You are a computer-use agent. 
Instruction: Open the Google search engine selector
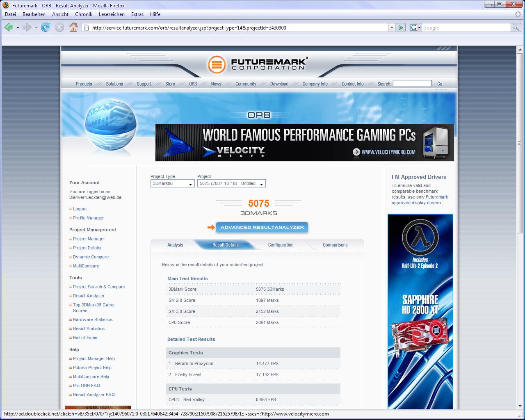(x=415, y=27)
